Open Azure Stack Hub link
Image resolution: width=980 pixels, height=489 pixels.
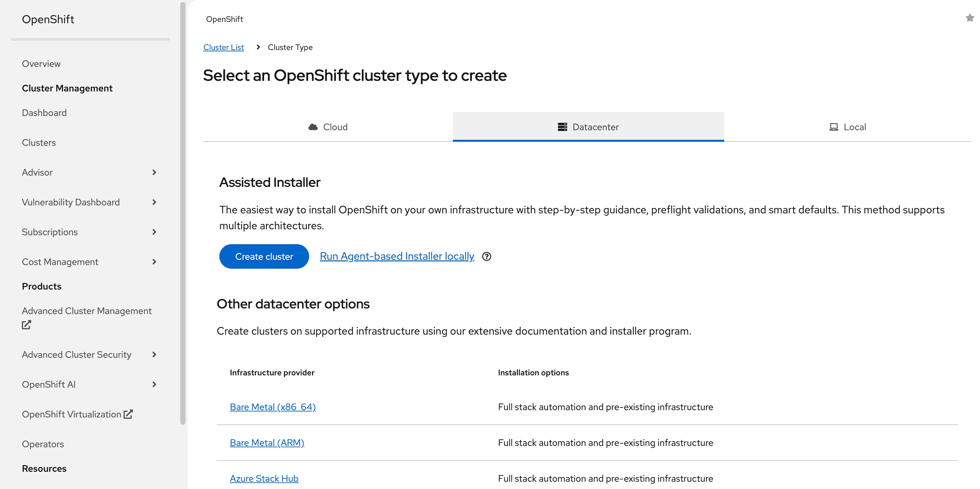[264, 478]
